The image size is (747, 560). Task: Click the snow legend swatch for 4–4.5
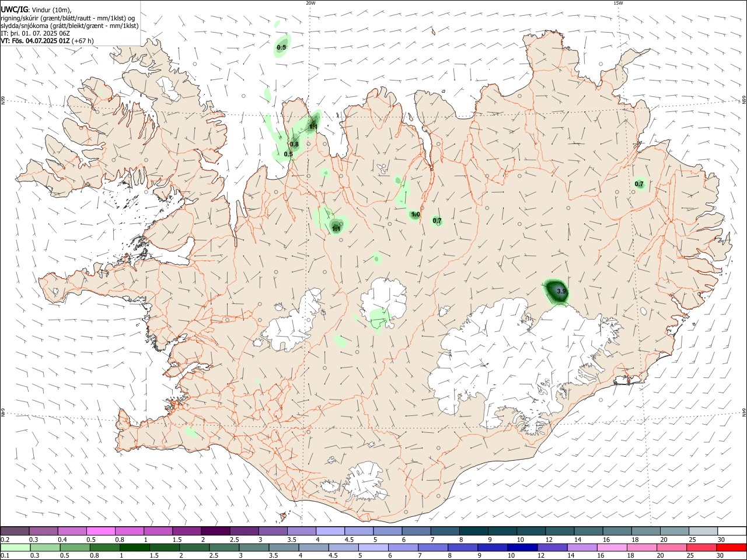coord(330,531)
